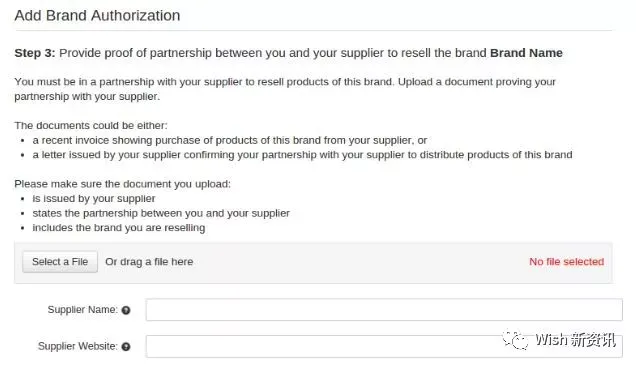Focus the Supplier Name text field
Image resolution: width=636 pixels, height=368 pixels.
(x=384, y=310)
